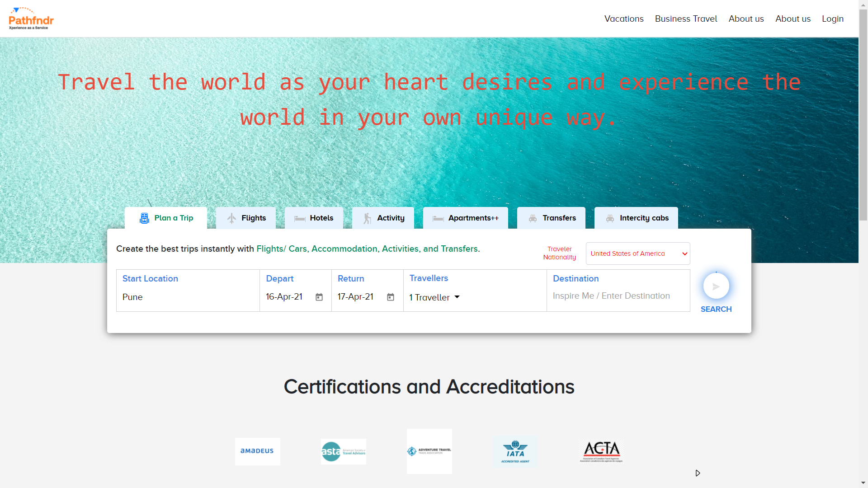Click the small play arrow near bottom right
868x488 pixels.
(x=698, y=473)
